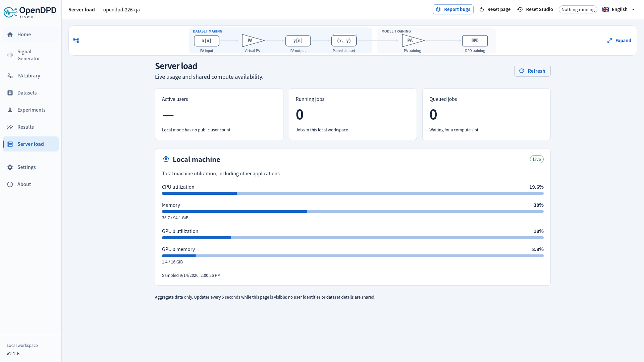
Task: Click the 38% memory percentage
Action: pyautogui.click(x=538, y=205)
